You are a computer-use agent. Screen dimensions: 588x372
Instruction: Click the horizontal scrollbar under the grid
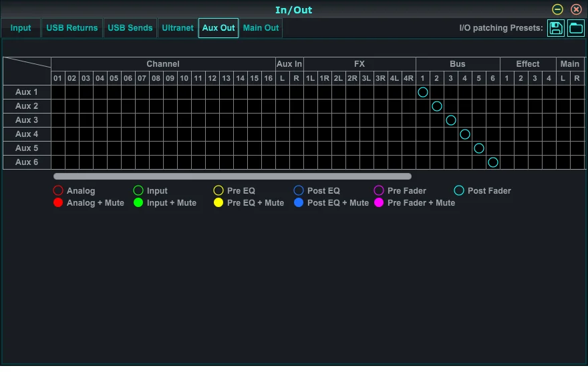click(233, 176)
